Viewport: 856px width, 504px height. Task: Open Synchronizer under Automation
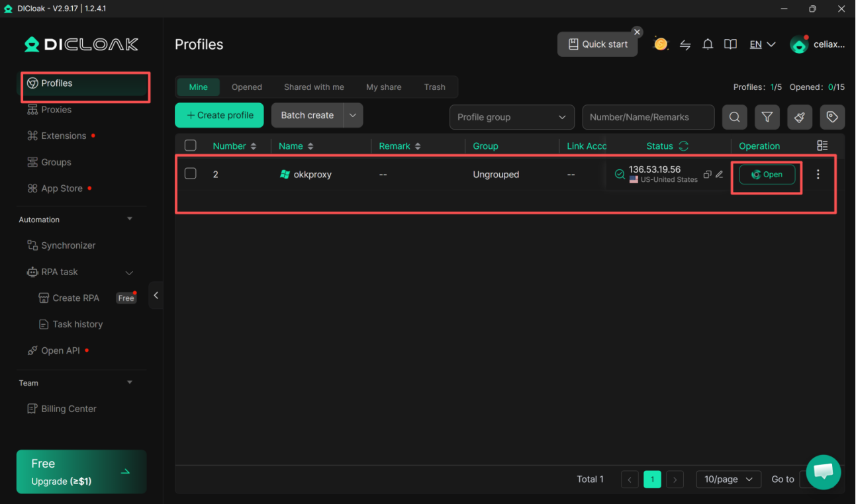pyautogui.click(x=62, y=245)
